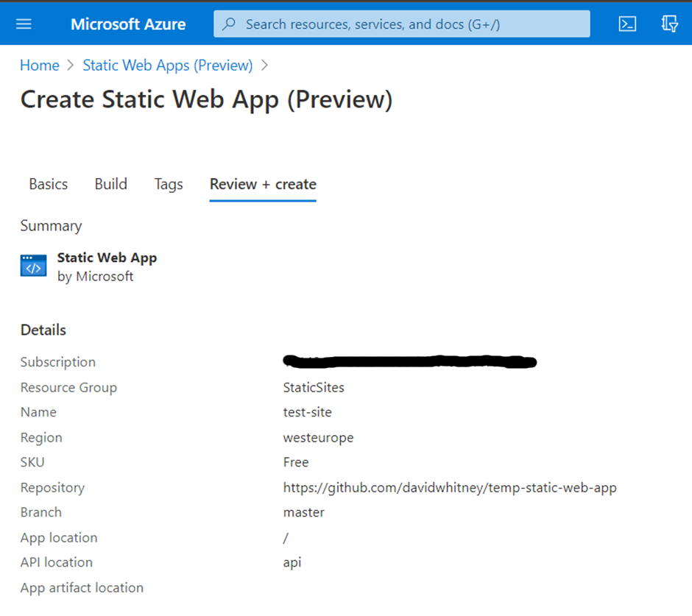Click the chevron after Static Web Apps breadcrumb

(x=265, y=66)
